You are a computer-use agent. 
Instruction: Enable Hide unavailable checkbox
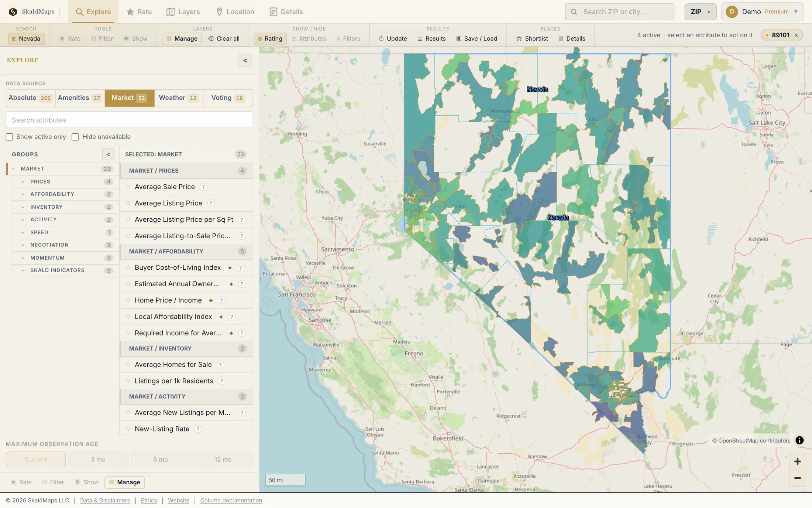point(75,137)
